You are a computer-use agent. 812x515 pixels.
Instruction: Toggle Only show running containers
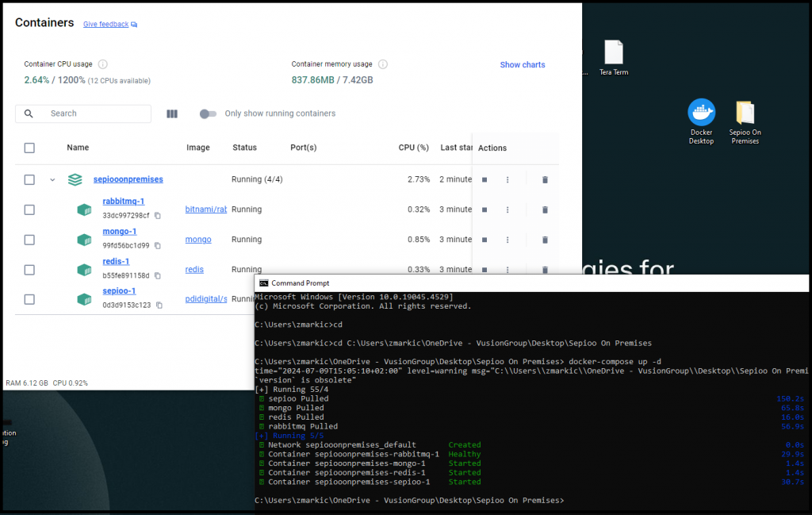pos(208,113)
